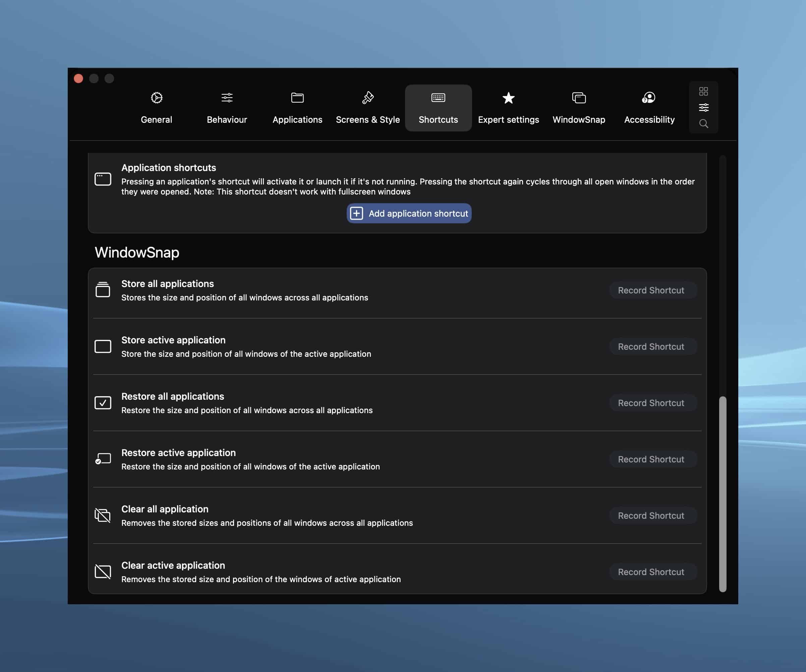Click the grid view icon
This screenshot has height=672, width=806.
[x=703, y=91]
